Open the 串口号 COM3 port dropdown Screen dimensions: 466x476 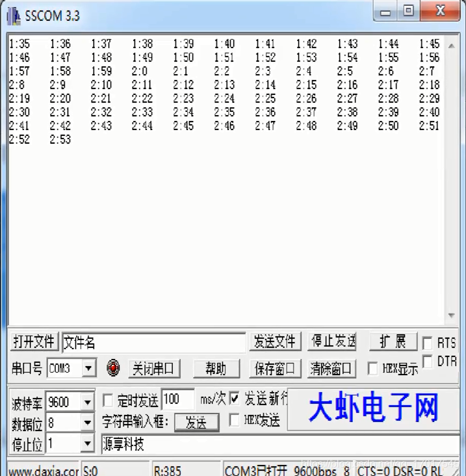pos(88,368)
